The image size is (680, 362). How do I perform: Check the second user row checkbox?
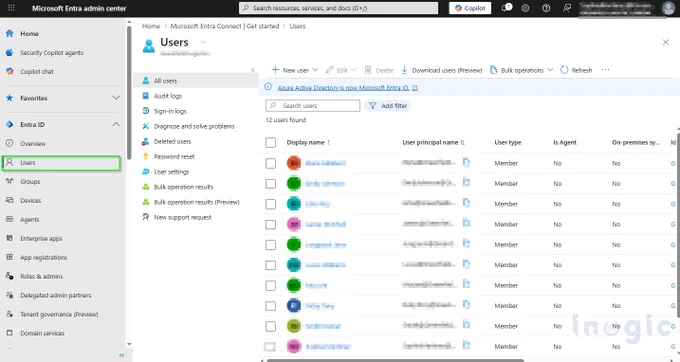[271, 183]
